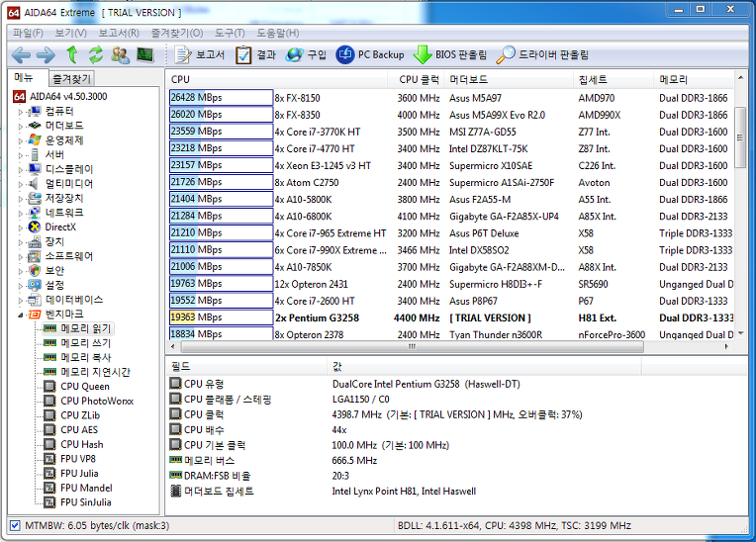Click the Users toolbar icon
Image resolution: width=756 pixels, height=542 pixels.
pos(121,55)
